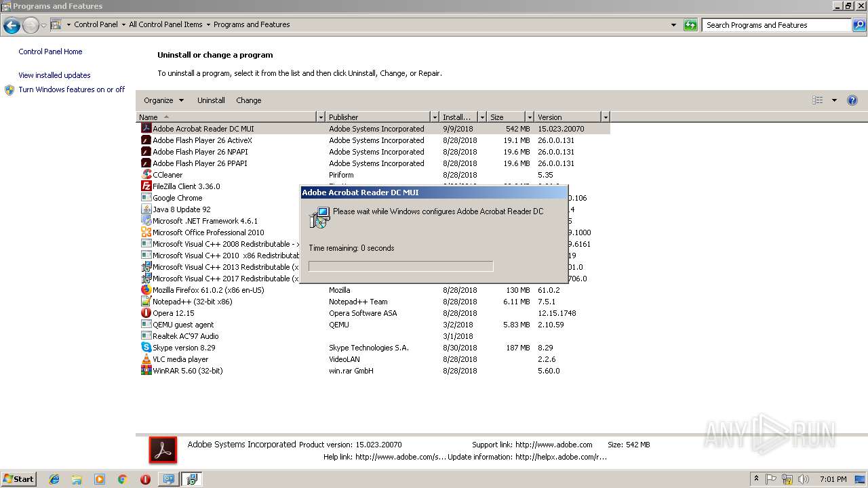Click the Change toolbar button
This screenshot has width=868, height=488.
[249, 100]
